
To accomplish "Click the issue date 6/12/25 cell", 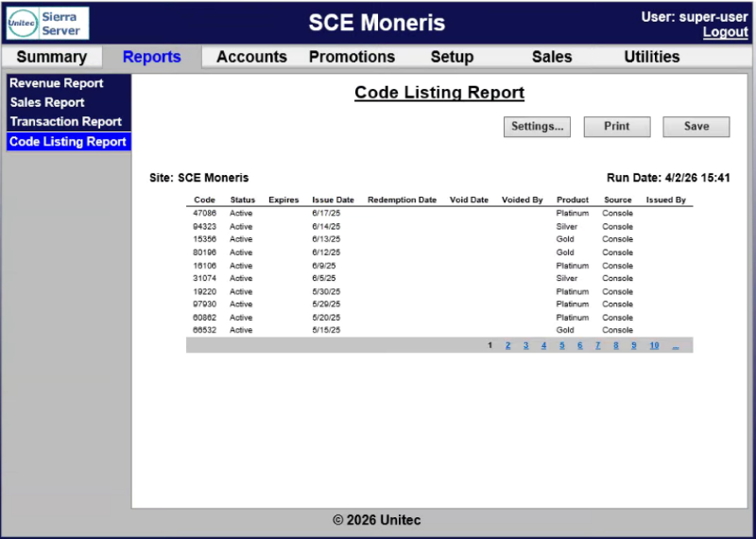I will click(x=326, y=252).
